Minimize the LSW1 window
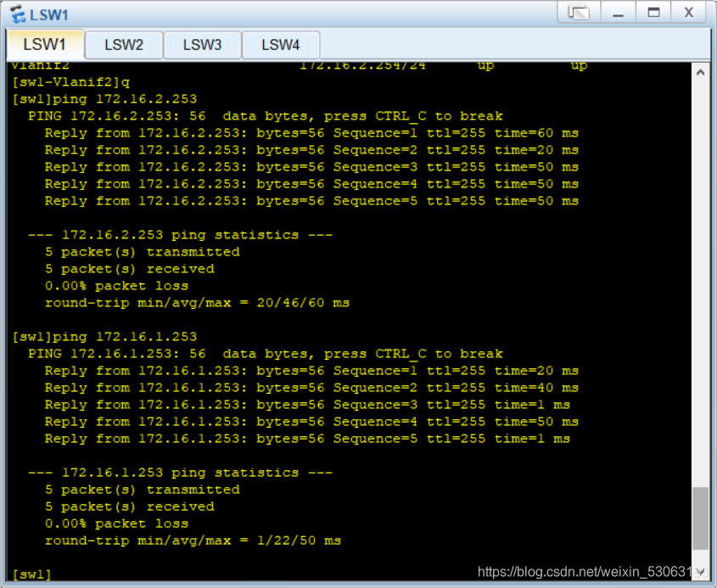The height and width of the screenshot is (588, 717). click(619, 12)
